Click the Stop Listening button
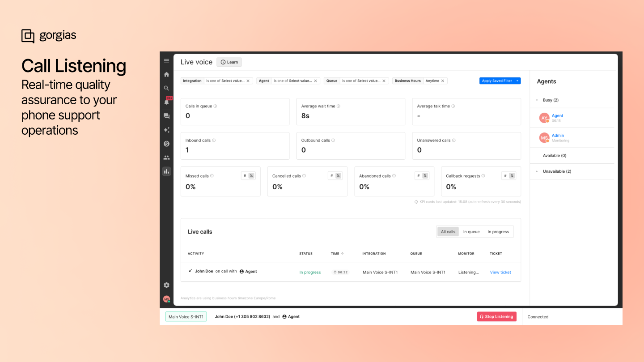Screen dimensions: 644x362 496,317
